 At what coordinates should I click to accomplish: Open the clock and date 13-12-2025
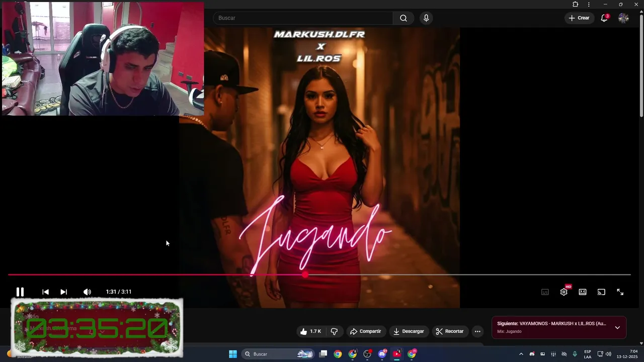[x=627, y=354]
